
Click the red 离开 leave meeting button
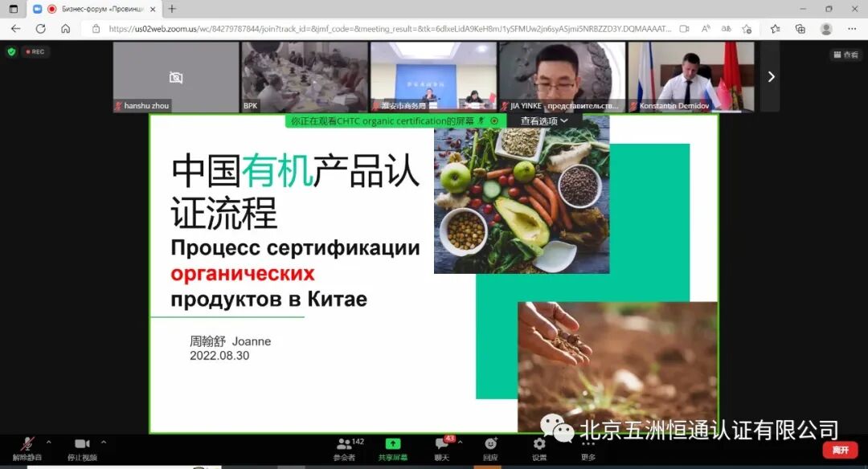tap(841, 450)
